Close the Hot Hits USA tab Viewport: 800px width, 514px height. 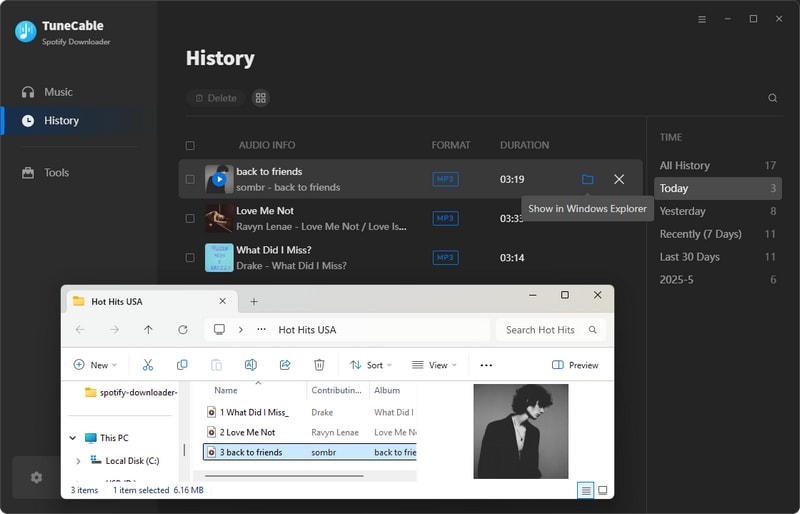[222, 302]
